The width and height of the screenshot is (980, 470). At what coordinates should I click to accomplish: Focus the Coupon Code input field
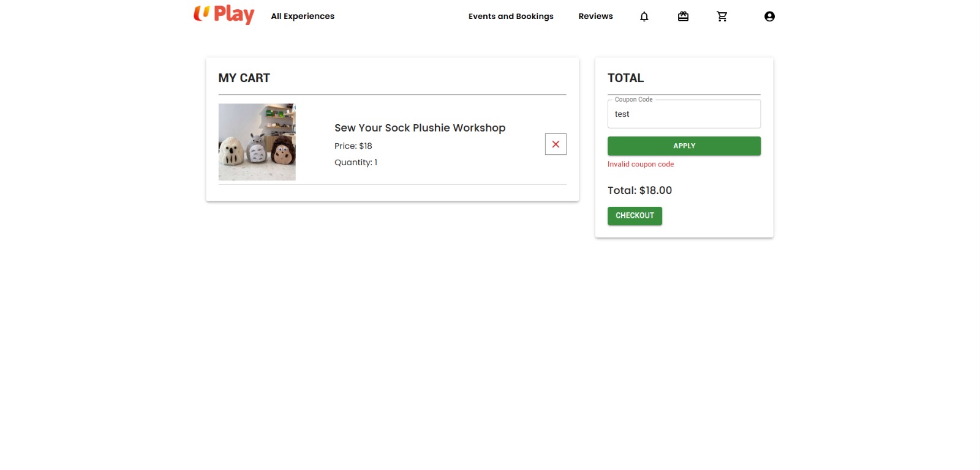(x=684, y=114)
